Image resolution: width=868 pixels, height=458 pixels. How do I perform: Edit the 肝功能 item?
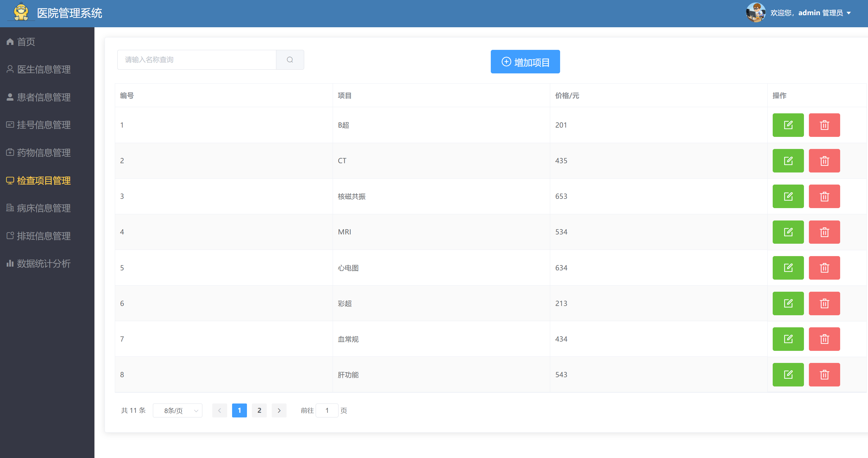pos(788,375)
